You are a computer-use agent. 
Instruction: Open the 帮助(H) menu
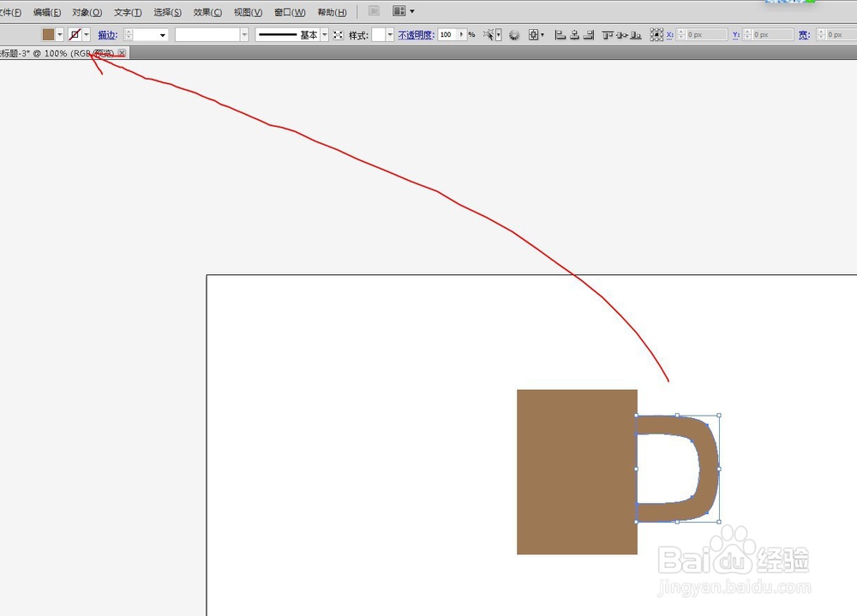click(x=332, y=12)
